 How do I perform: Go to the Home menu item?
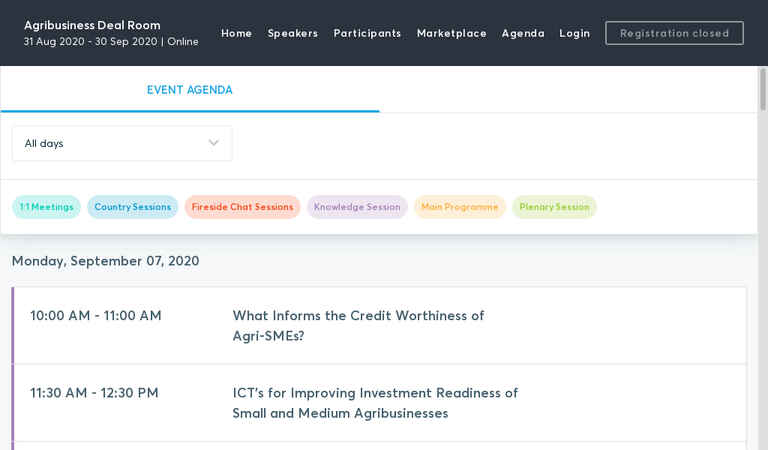point(237,33)
